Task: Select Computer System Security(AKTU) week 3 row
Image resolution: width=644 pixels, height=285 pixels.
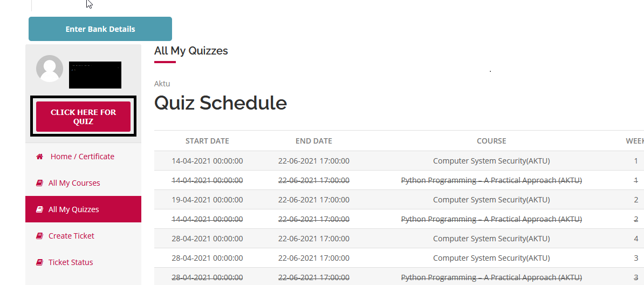Action: [x=399, y=258]
